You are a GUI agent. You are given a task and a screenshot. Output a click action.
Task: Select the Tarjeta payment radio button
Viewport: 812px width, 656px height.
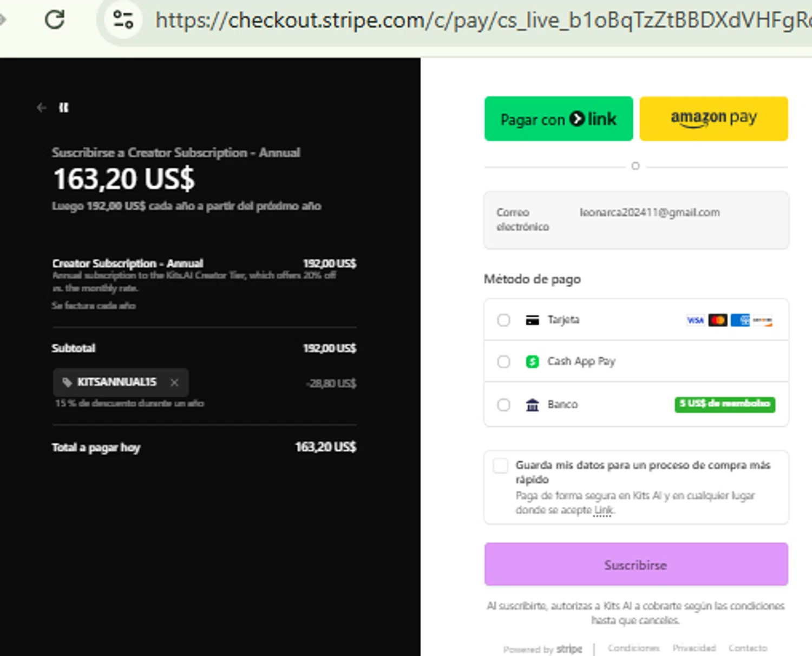(x=503, y=320)
